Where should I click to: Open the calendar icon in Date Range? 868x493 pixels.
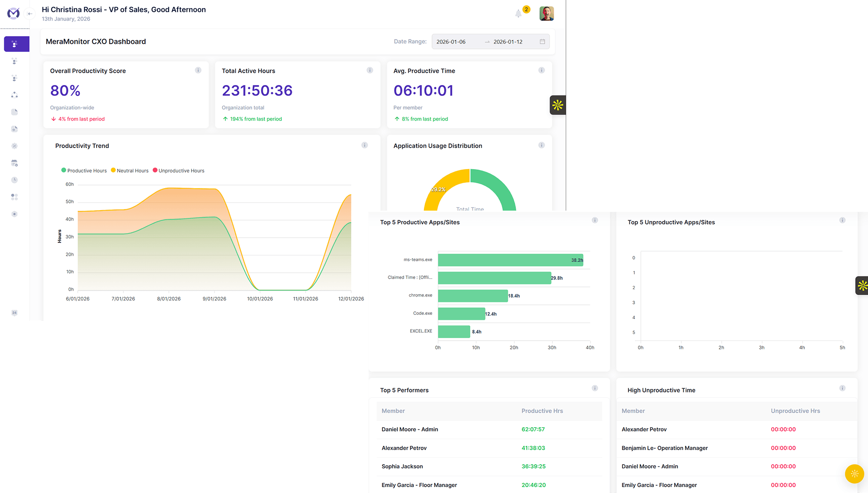coord(542,42)
